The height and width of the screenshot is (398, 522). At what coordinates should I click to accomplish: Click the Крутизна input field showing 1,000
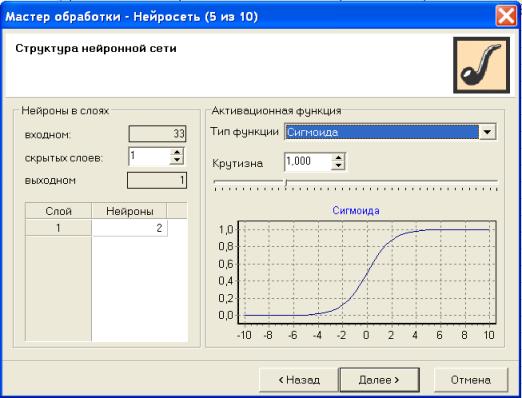(x=308, y=162)
